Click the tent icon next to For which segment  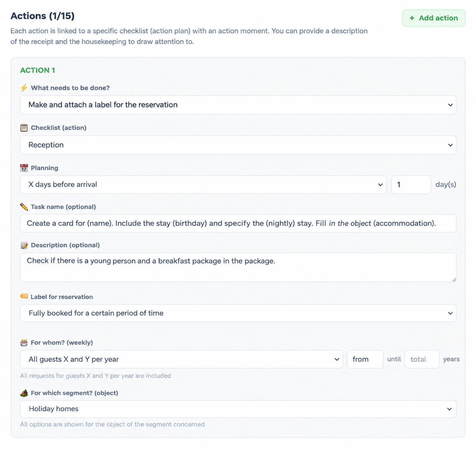[x=24, y=393]
